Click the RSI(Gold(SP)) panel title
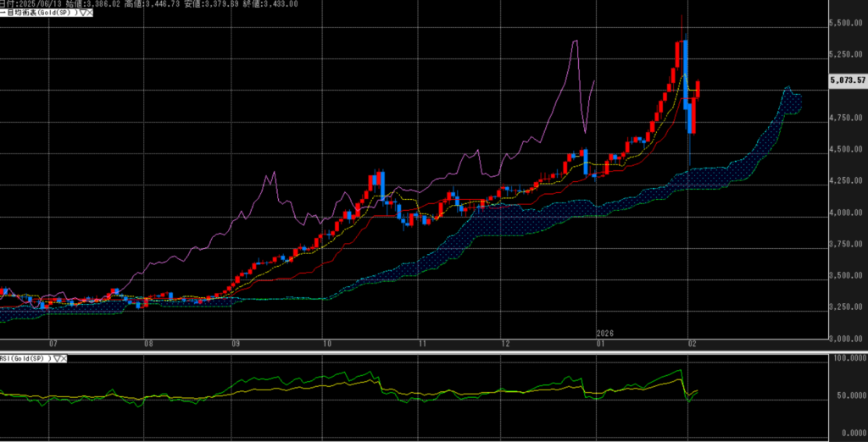This screenshot has height=442, width=868. (x=25, y=359)
